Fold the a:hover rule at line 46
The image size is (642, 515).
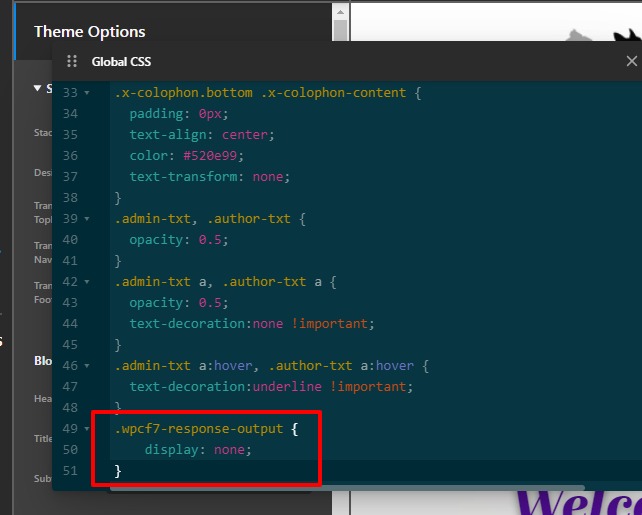point(87,366)
